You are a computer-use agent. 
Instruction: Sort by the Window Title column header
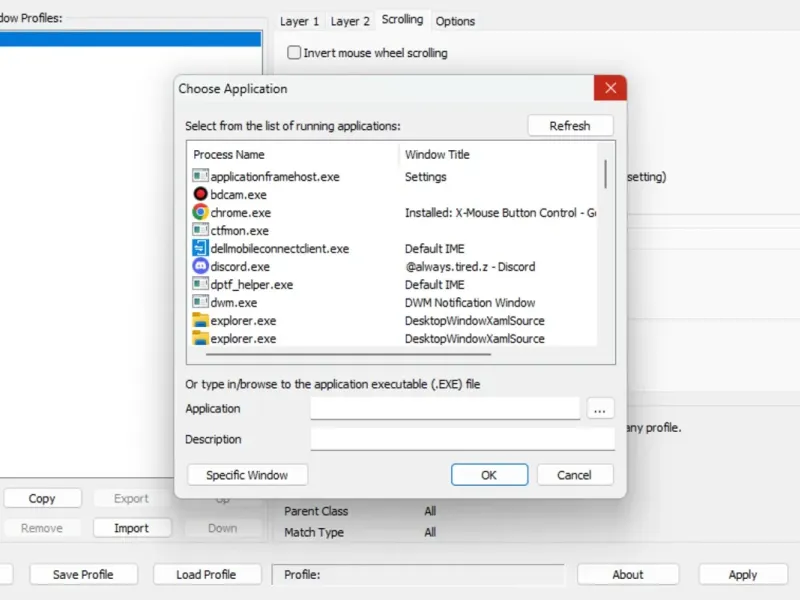[437, 155]
